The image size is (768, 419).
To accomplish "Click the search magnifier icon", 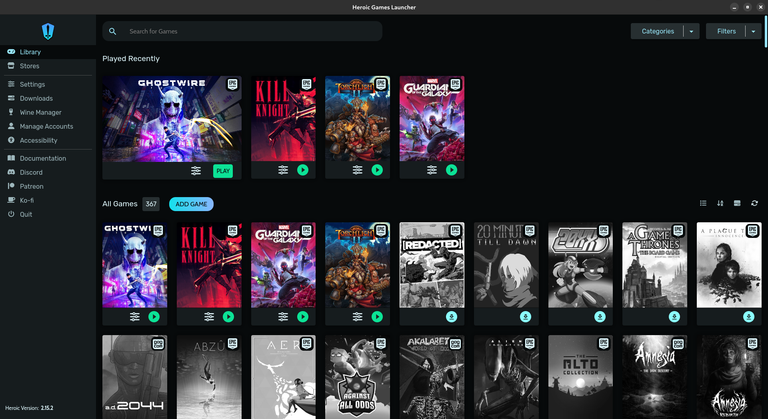I will click(113, 31).
